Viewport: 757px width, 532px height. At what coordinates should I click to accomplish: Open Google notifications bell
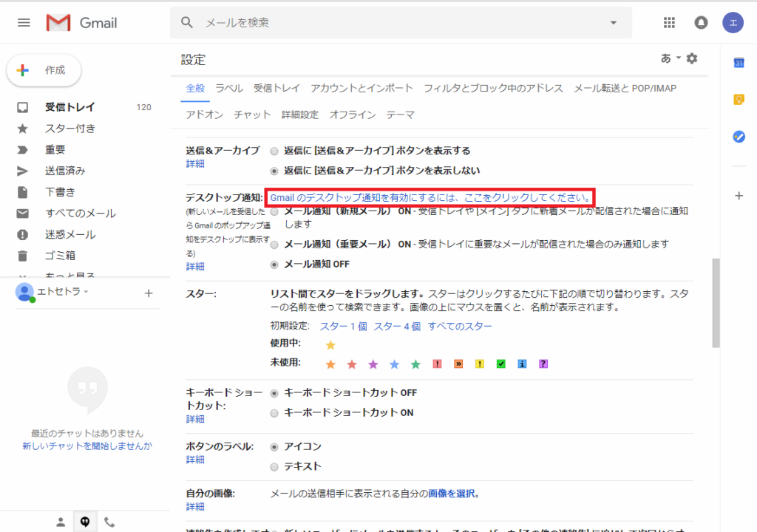[x=701, y=22]
